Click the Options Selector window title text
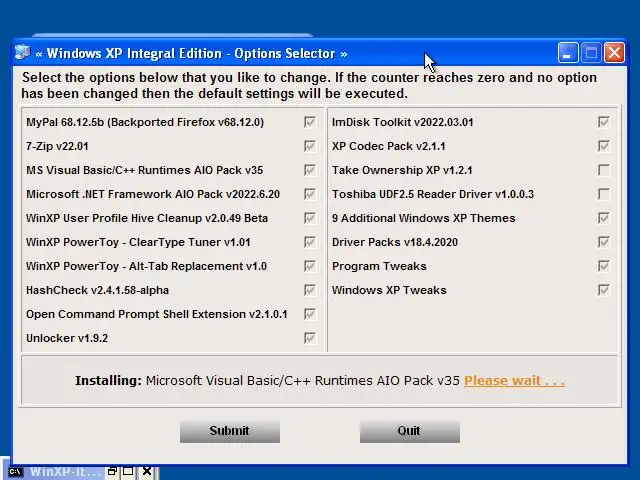The height and width of the screenshot is (480, 640). click(x=191, y=53)
